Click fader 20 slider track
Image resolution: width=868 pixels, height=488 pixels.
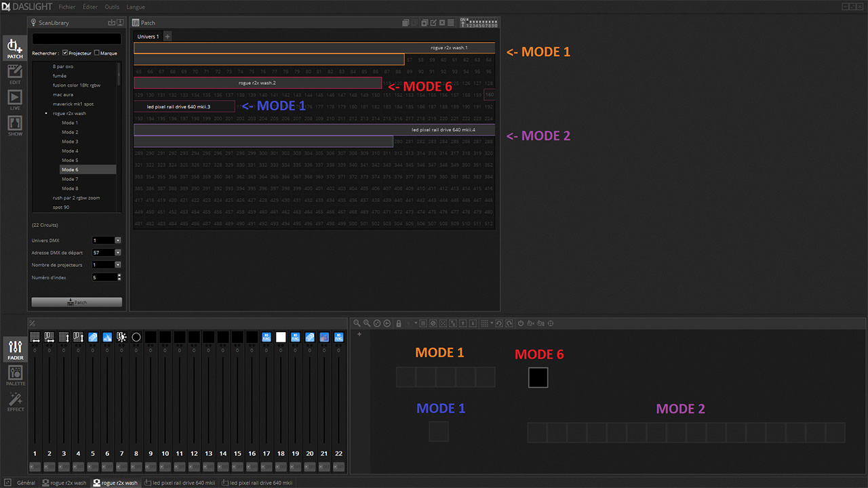coord(310,400)
